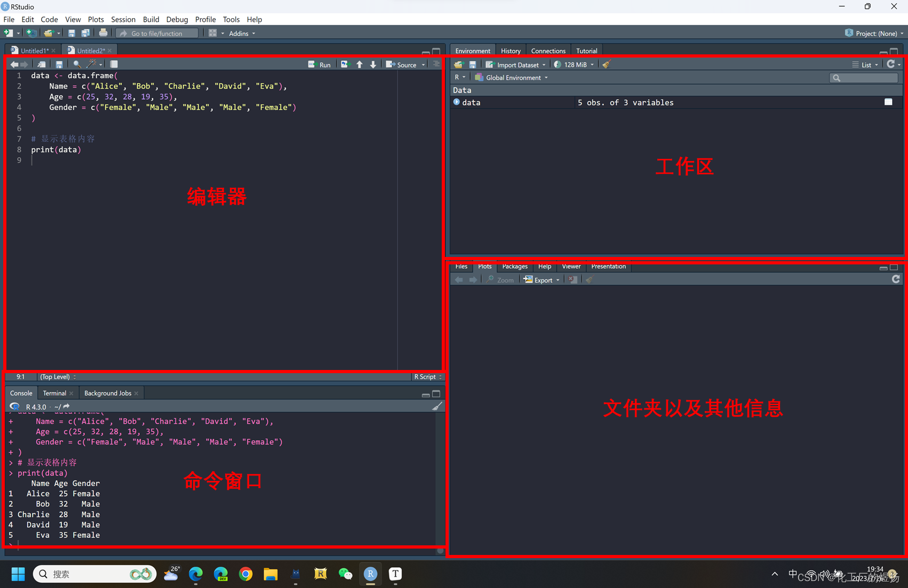Compile report with the notebook icon

point(114,64)
